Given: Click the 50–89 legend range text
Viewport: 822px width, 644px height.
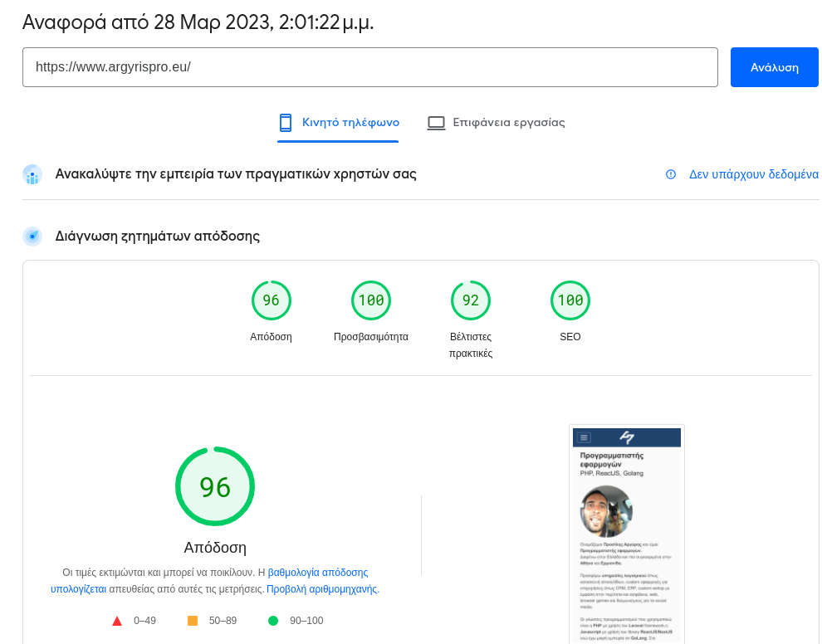Looking at the screenshot, I should 223,621.
